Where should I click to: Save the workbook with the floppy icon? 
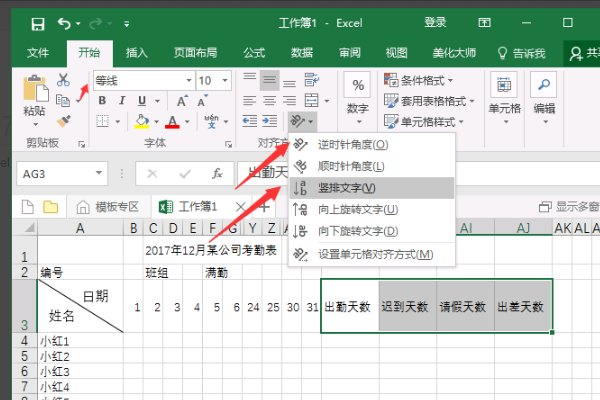click(38, 24)
